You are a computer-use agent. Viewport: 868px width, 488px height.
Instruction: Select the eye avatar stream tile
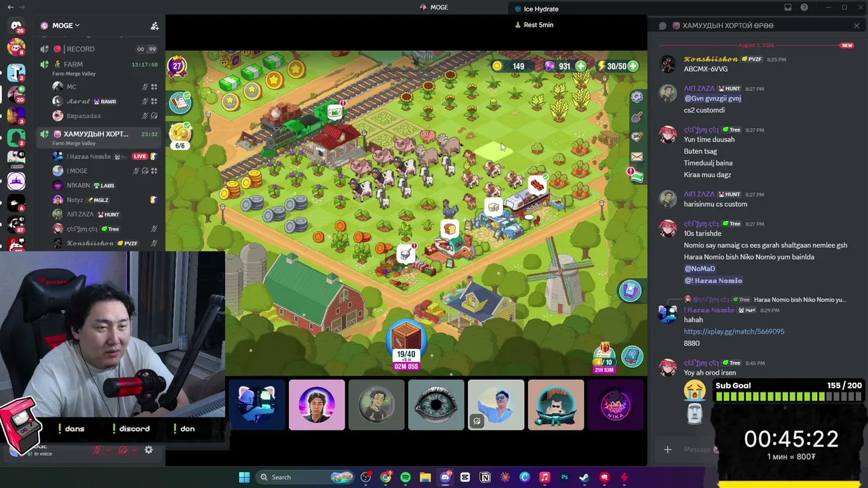pyautogui.click(x=436, y=405)
